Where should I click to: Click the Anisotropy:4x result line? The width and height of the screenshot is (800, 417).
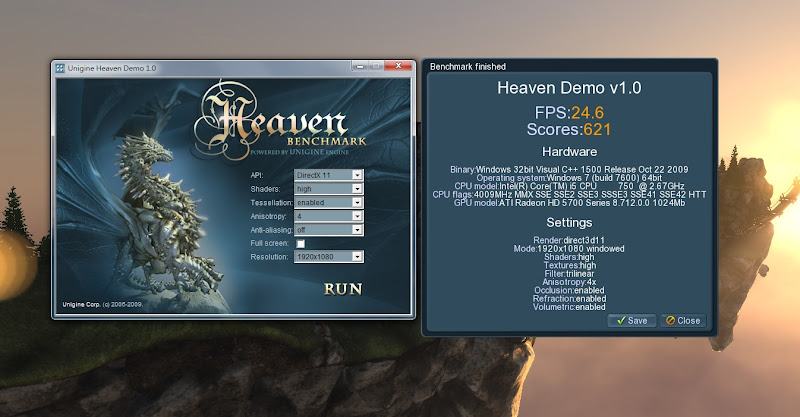click(569, 282)
